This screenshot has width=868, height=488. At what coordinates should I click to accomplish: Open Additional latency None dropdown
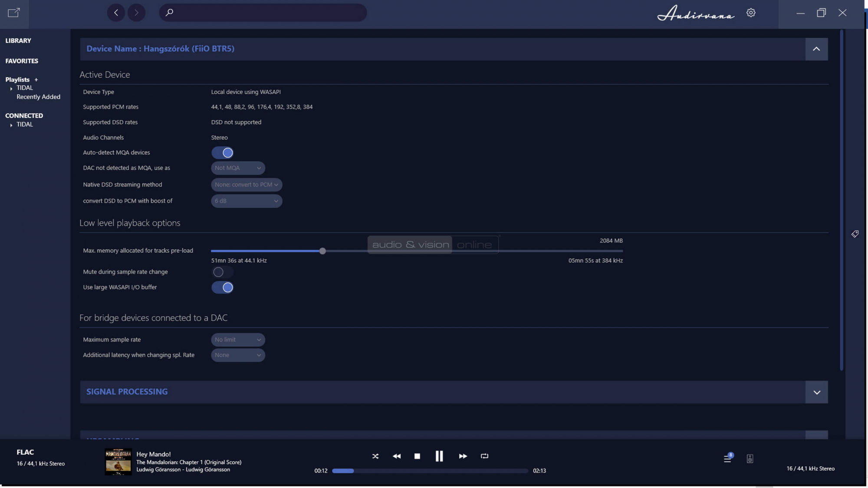tap(238, 355)
